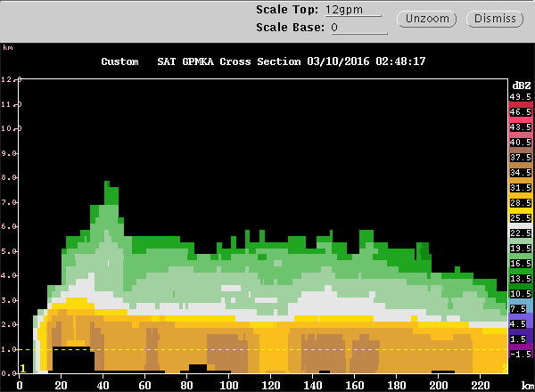Click the purple 1.5 dBZ legend swatch
This screenshot has width=535, height=392.
(x=520, y=339)
